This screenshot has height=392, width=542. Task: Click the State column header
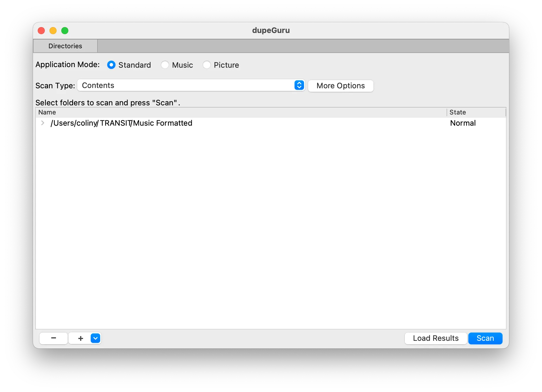(x=457, y=112)
